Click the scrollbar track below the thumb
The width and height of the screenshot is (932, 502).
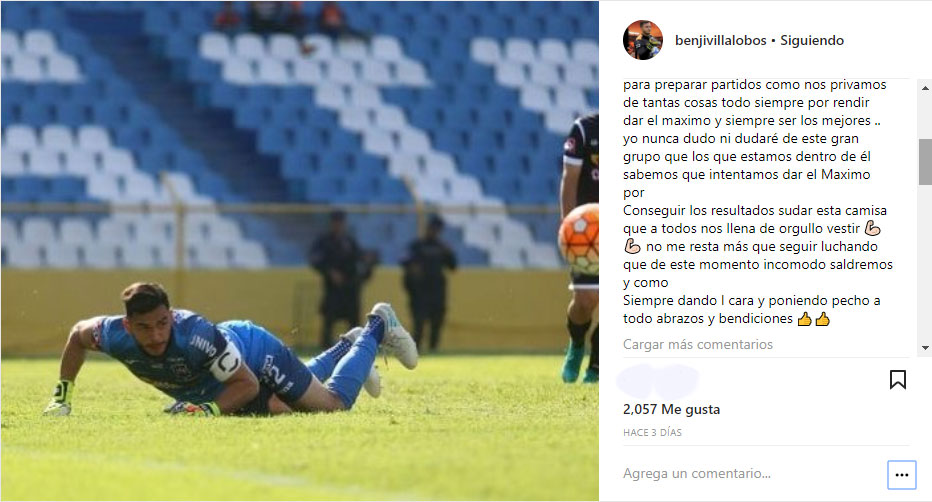925,263
